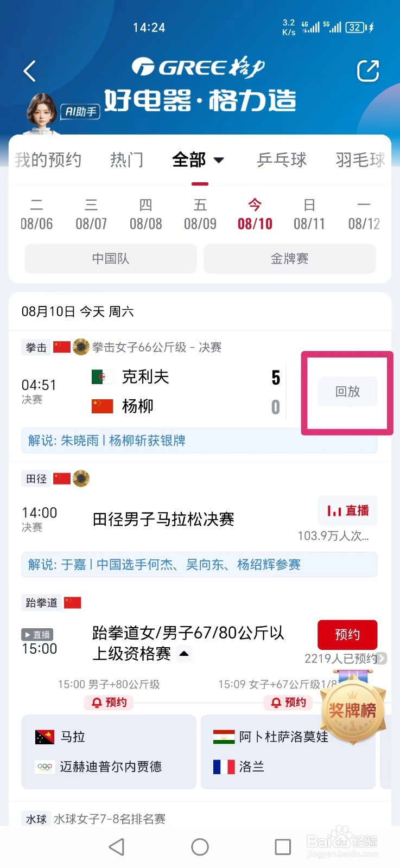400x868 pixels.
Task: Tap 回放 for the boxing final
Action: 347,391
